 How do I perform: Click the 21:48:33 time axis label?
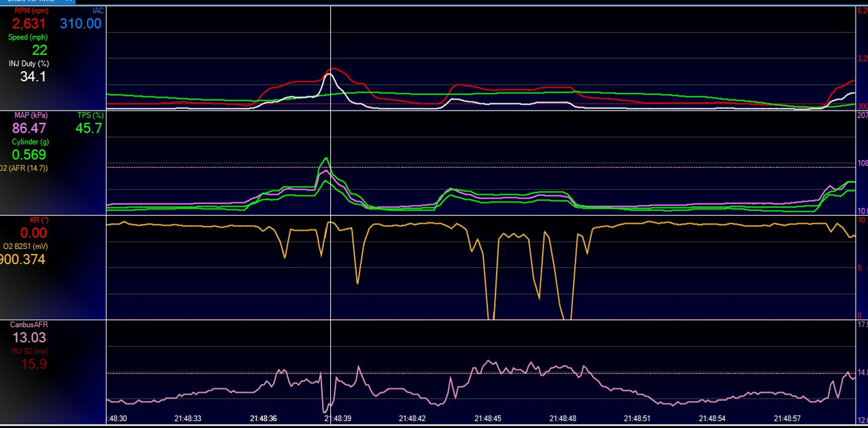pos(188,419)
